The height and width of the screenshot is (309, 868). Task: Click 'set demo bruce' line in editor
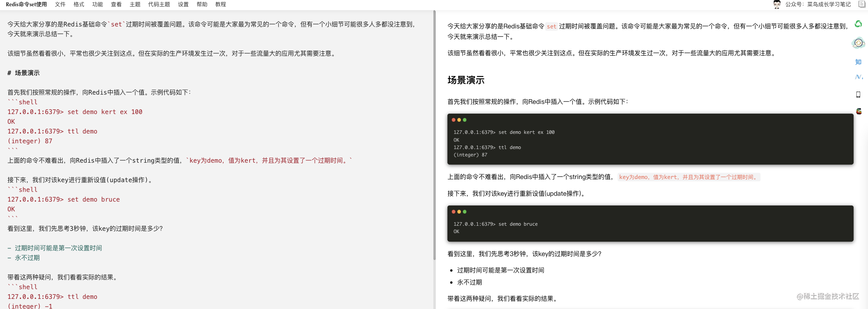tap(63, 199)
